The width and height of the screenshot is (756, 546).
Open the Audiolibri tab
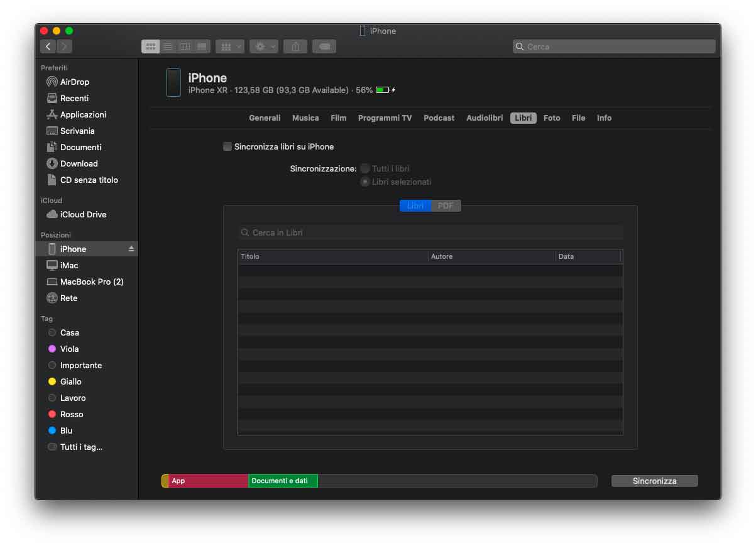[485, 118]
